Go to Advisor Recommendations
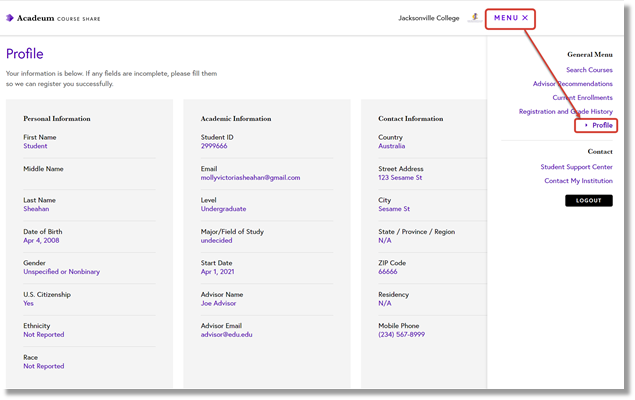Image resolution: width=635 pixels, height=400 pixels. point(572,84)
